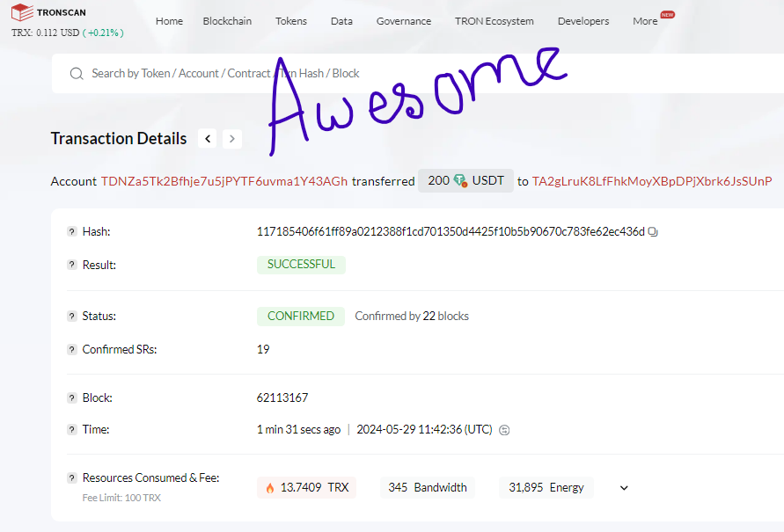
Task: Expand the Resources Consumed & Fee details
Action: tap(624, 488)
